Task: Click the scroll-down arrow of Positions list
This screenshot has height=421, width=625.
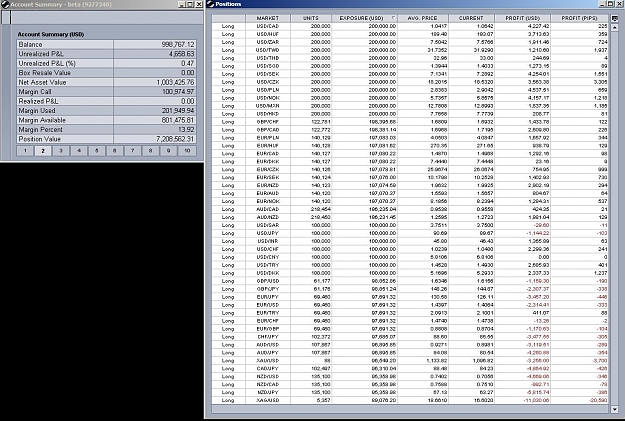Action: 615,409
